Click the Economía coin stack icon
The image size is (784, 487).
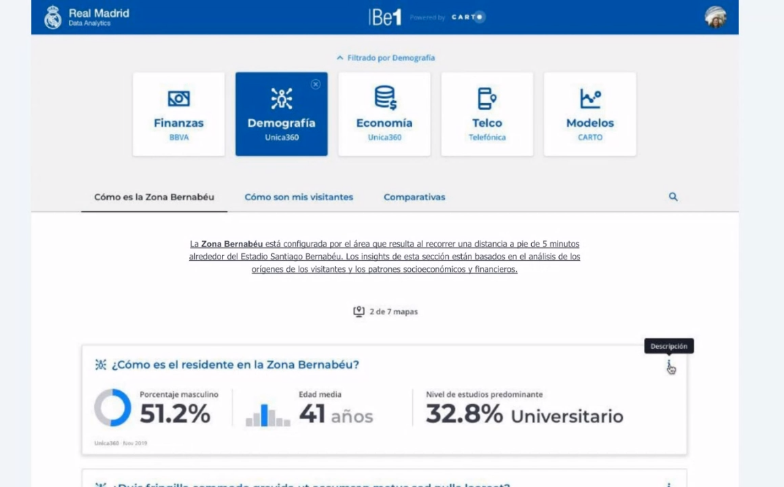click(x=385, y=98)
